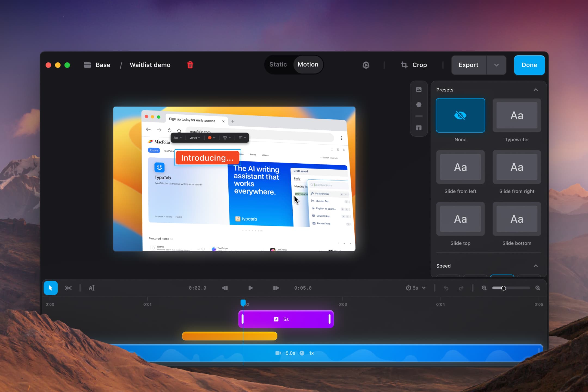The height and width of the screenshot is (392, 588).
Task: Step back one frame
Action: 225,288
